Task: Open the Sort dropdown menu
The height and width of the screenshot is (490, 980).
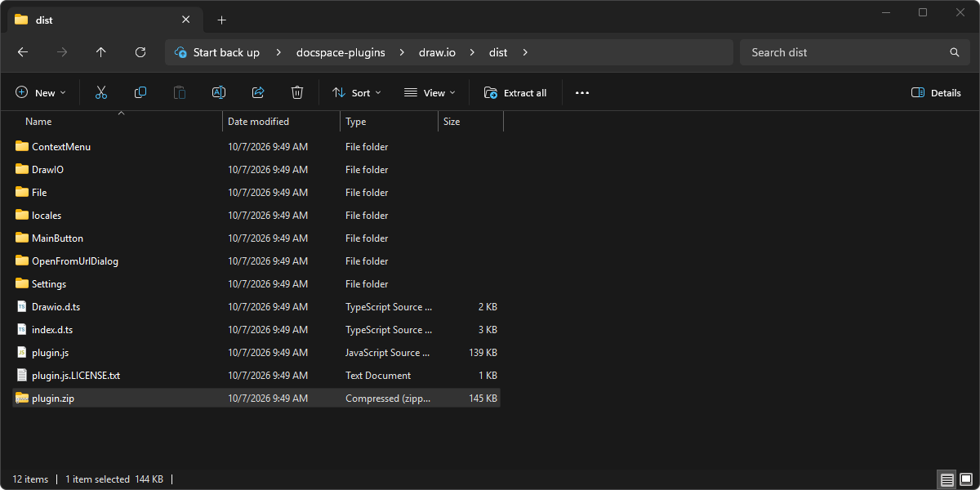Action: (x=357, y=92)
